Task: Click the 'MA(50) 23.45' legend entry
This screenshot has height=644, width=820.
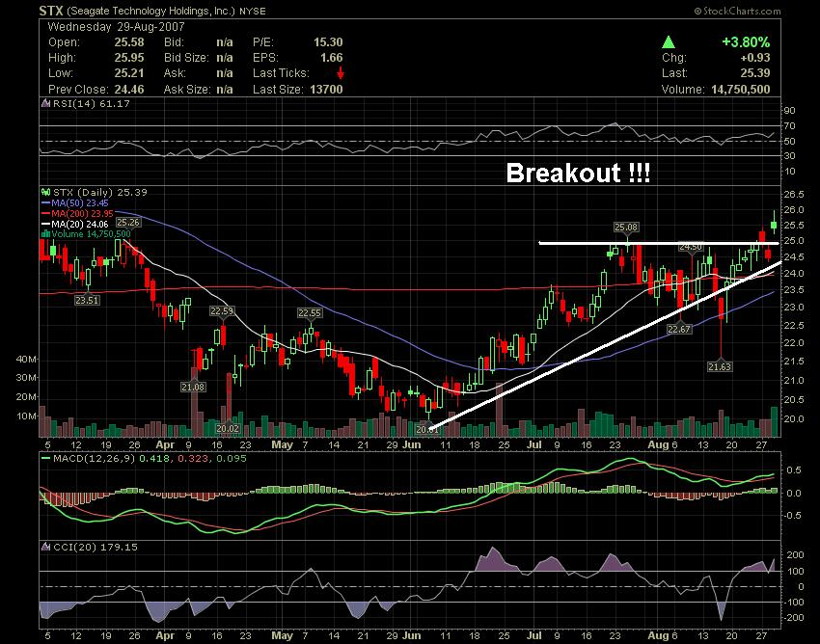Action: (79, 203)
